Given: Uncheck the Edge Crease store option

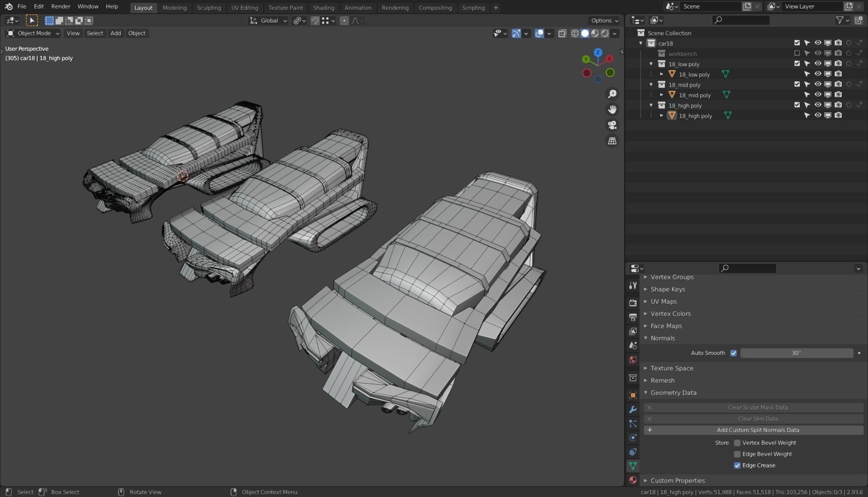Looking at the screenshot, I should tap(737, 465).
